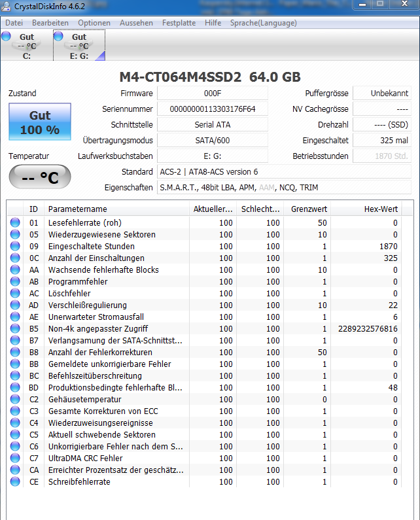Click the Schlecht... column header
This screenshot has width=420, height=520.
[x=260, y=209]
